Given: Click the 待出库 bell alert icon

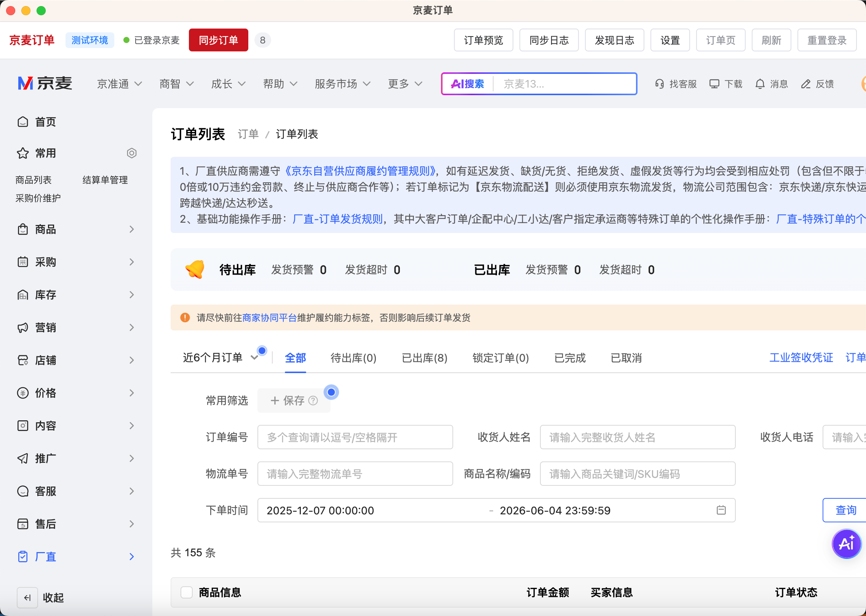Looking at the screenshot, I should point(195,270).
